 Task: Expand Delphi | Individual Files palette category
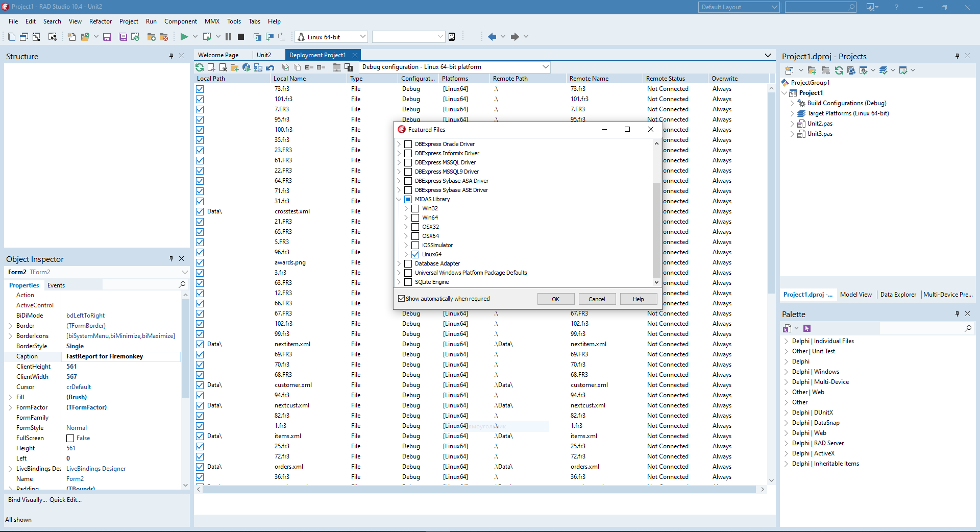pyautogui.click(x=786, y=341)
